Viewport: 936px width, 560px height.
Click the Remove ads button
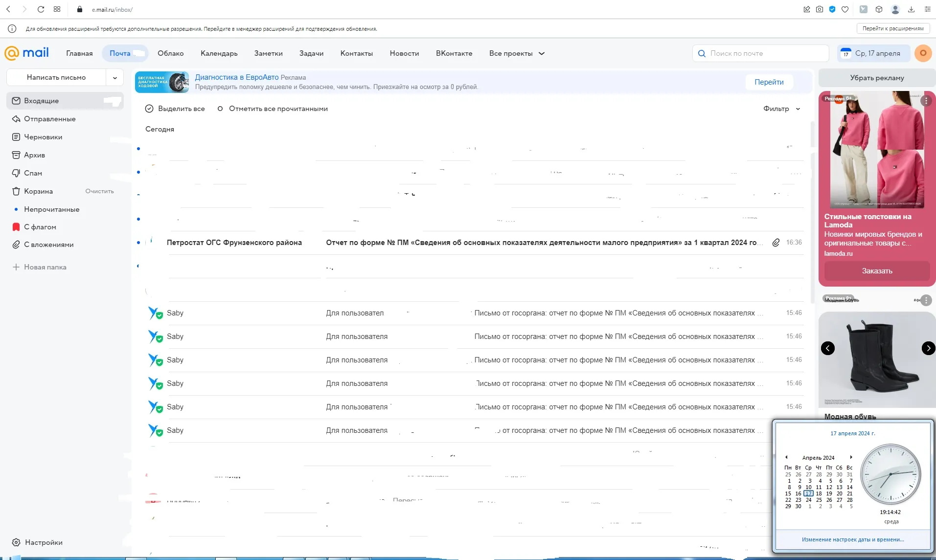(x=876, y=78)
